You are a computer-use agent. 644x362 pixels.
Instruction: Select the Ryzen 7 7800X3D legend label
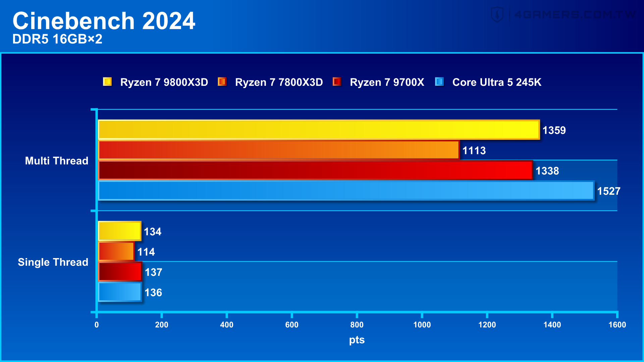[279, 82]
